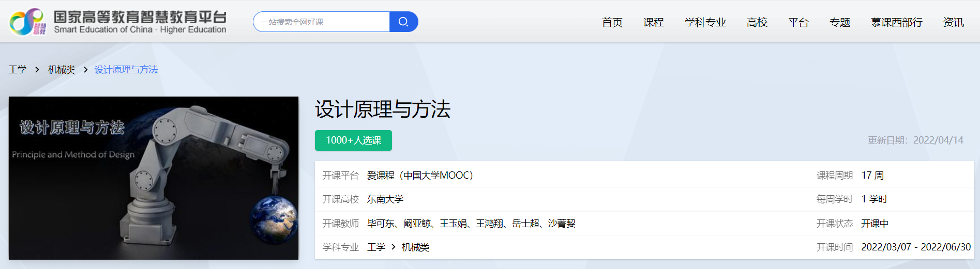Open the 首页 home menu item
Image resolution: width=980 pixels, height=269 pixels.
pos(612,22)
